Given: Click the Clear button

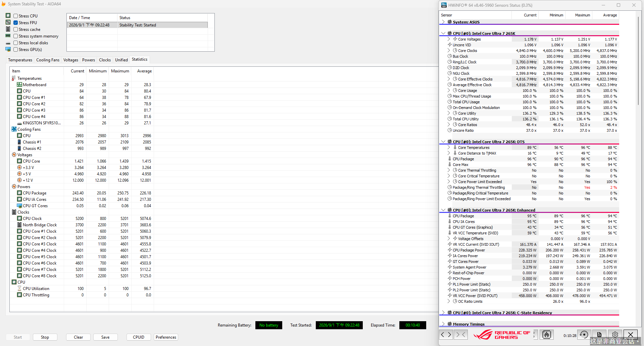Looking at the screenshot, I should coord(78,337).
